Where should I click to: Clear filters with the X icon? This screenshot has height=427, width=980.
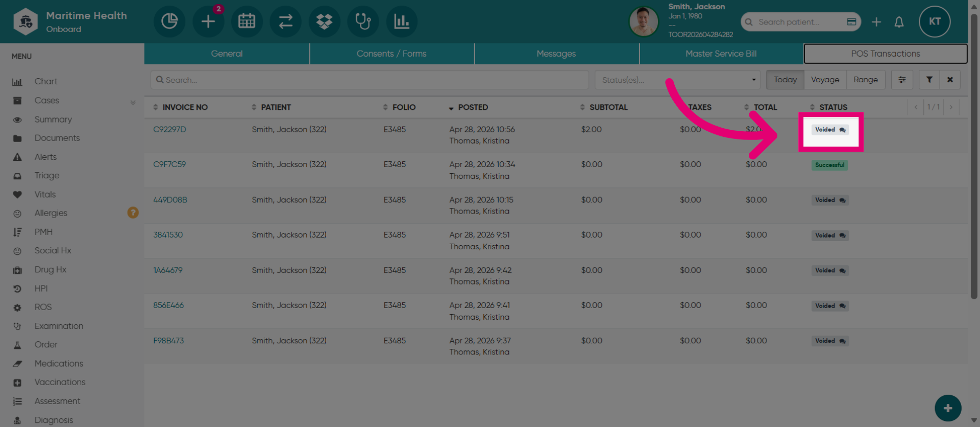950,80
